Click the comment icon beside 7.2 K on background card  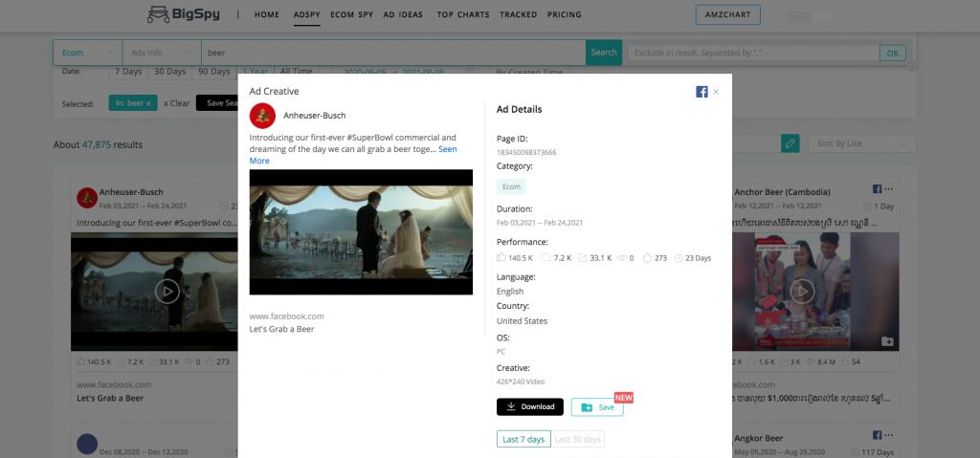[x=122, y=361]
